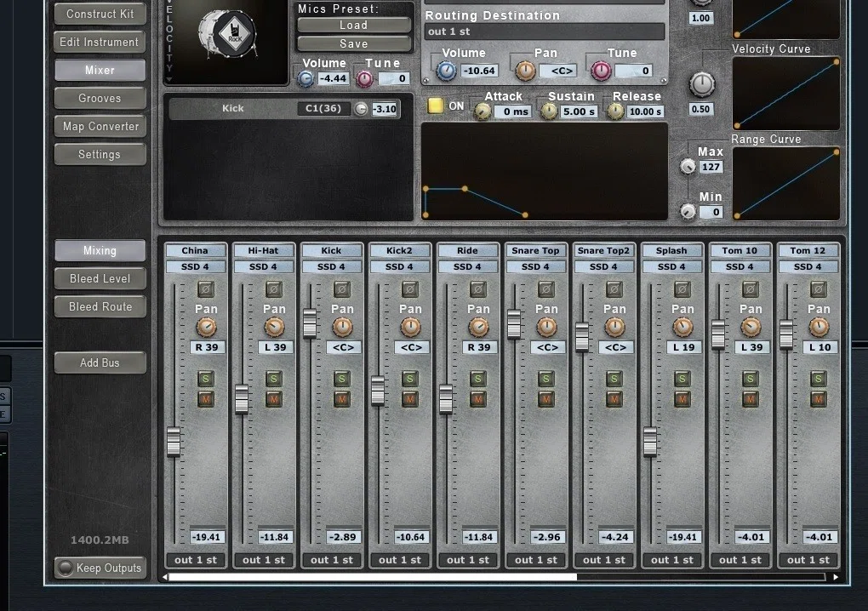The image size is (868, 611).
Task: Toggle phase invert on Tom 10 channel
Action: [x=750, y=288]
